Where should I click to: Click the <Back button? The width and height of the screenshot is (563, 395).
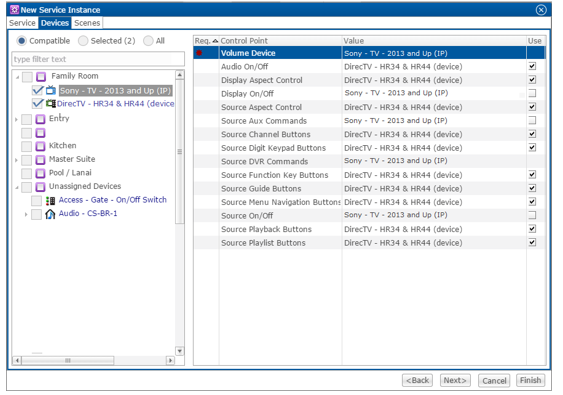[417, 380]
